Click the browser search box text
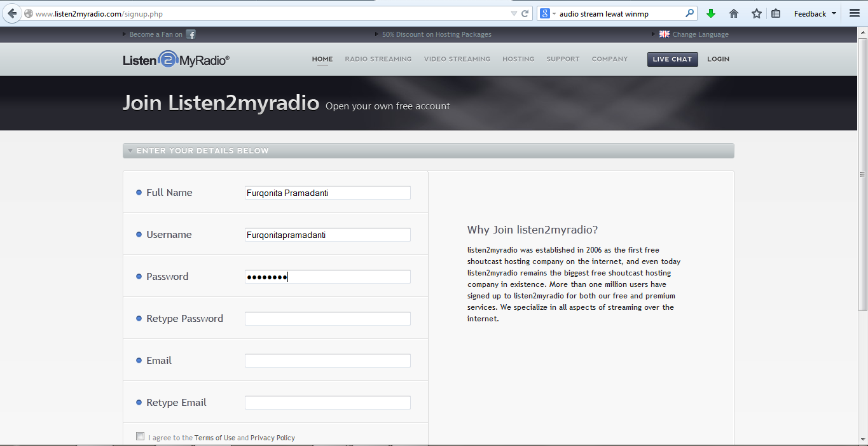 click(603, 13)
